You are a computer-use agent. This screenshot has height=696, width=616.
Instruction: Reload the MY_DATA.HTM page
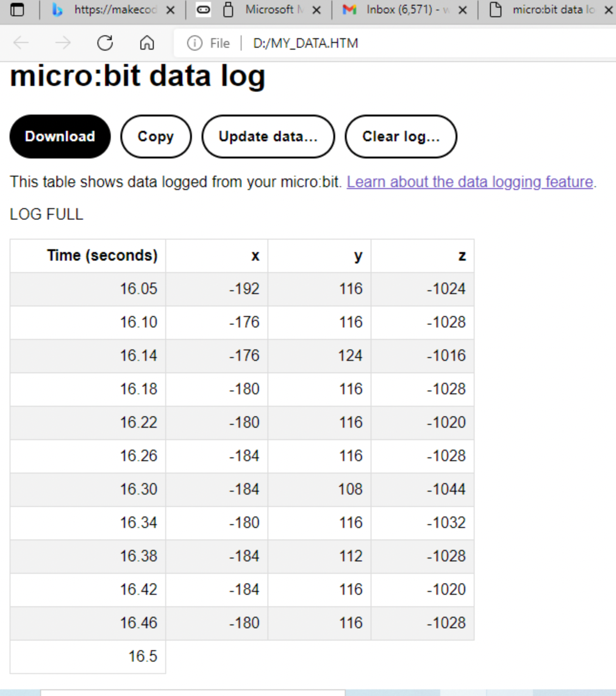pyautogui.click(x=105, y=43)
